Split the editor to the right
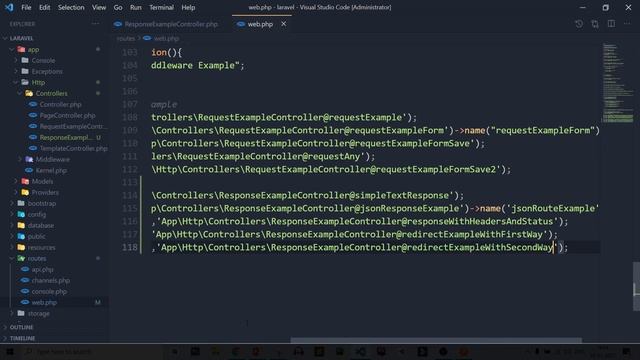Viewport: 640px width, 360px height. pos(611,24)
